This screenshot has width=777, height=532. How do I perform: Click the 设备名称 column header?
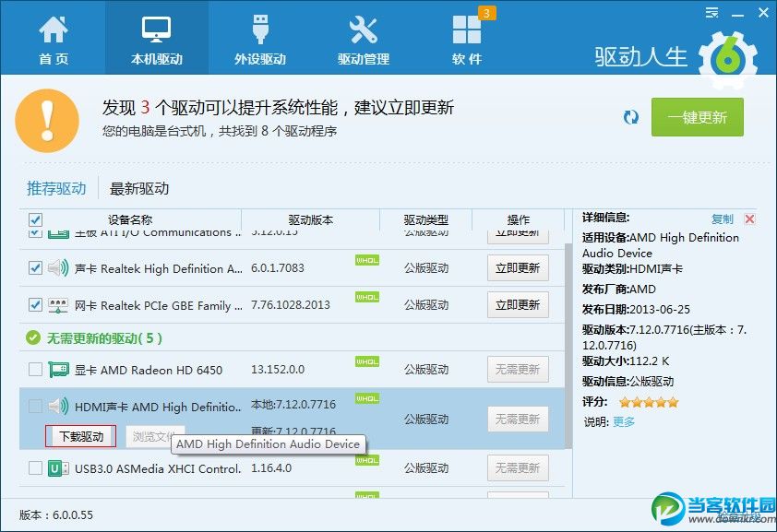point(130,219)
